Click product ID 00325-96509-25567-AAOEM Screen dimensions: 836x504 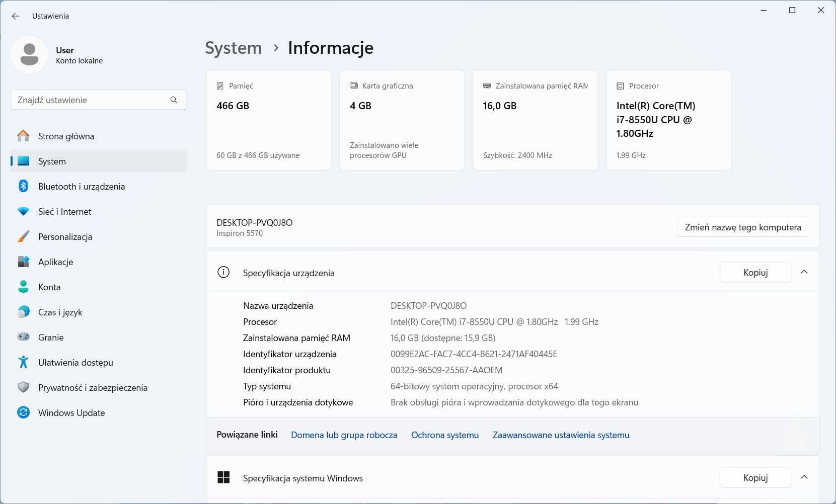point(446,370)
